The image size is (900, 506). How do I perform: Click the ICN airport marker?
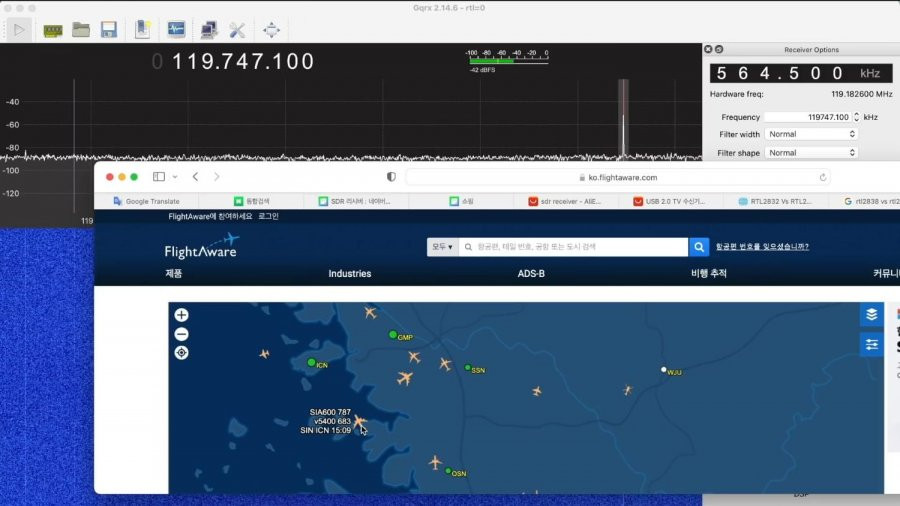click(x=311, y=363)
